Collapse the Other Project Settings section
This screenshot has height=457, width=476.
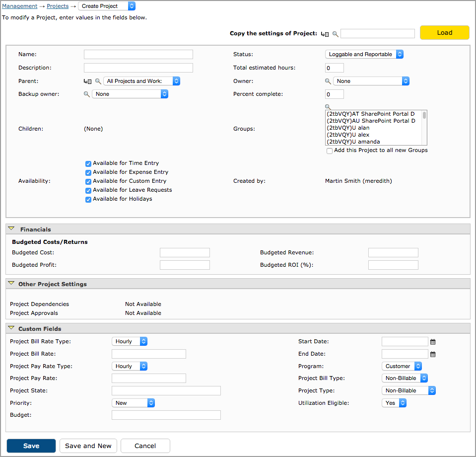point(11,283)
